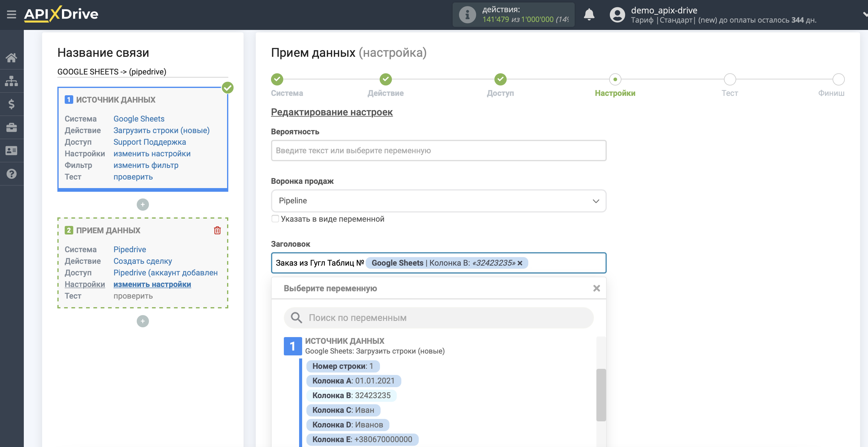The width and height of the screenshot is (868, 447).
Task: Click the variable list scrollbar
Action: coord(601,395)
